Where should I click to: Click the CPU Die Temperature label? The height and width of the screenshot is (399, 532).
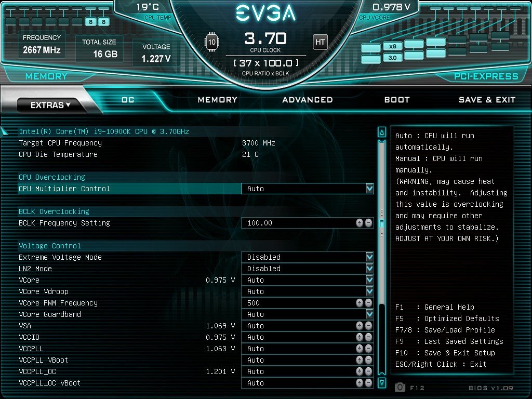point(58,154)
